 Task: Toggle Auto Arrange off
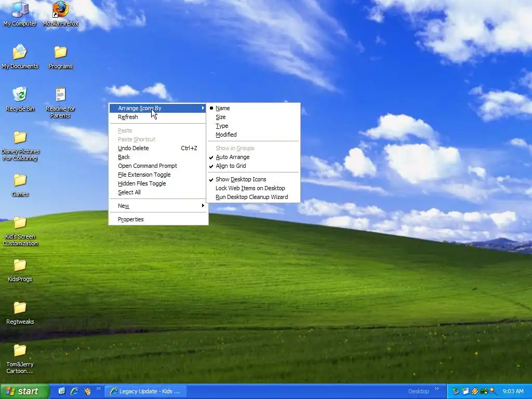coord(253,157)
